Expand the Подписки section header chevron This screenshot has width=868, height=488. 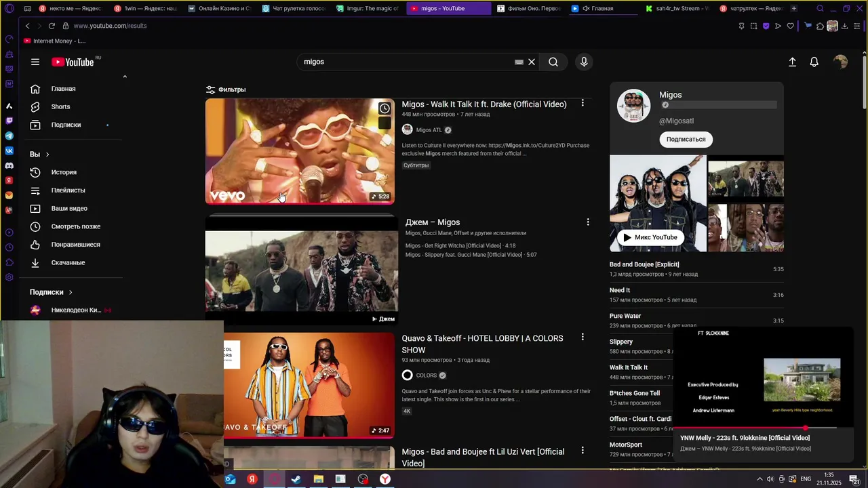click(70, 292)
